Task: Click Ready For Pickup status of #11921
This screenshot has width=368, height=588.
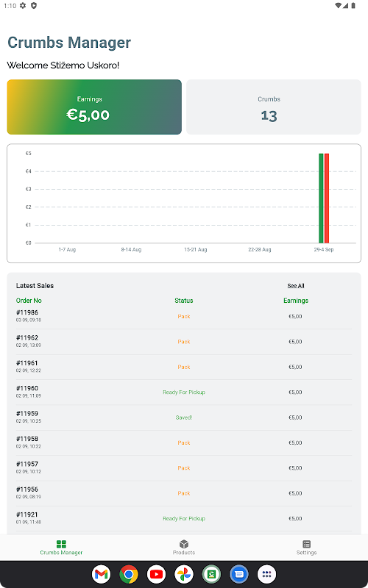Action: pyautogui.click(x=184, y=519)
